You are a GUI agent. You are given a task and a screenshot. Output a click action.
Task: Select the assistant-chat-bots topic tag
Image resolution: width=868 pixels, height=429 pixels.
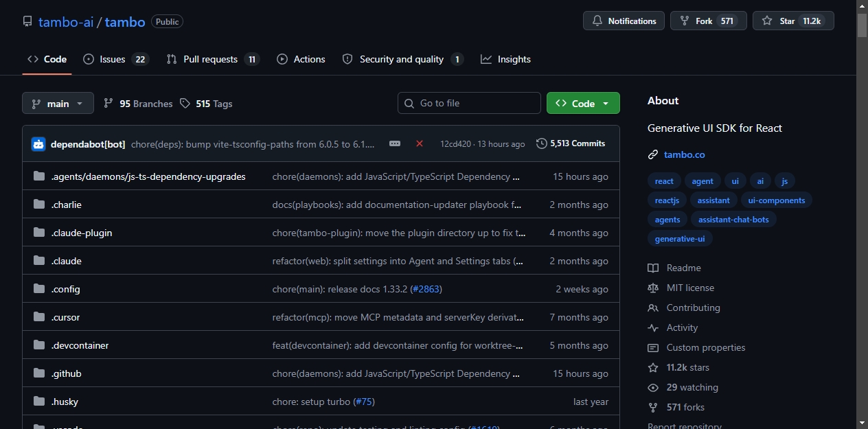pos(734,220)
